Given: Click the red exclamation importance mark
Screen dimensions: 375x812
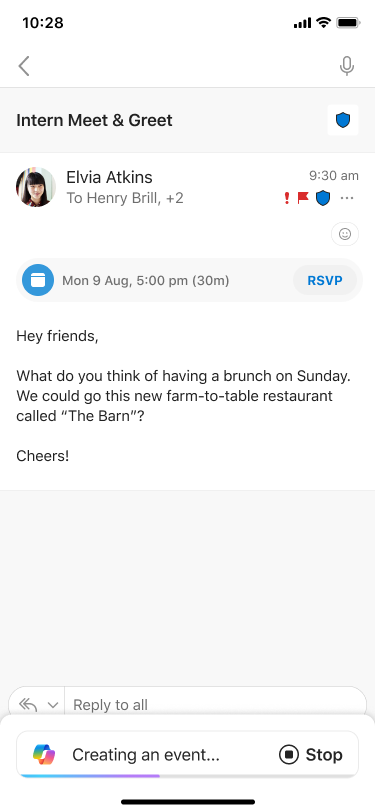Looking at the screenshot, I should tap(287, 198).
